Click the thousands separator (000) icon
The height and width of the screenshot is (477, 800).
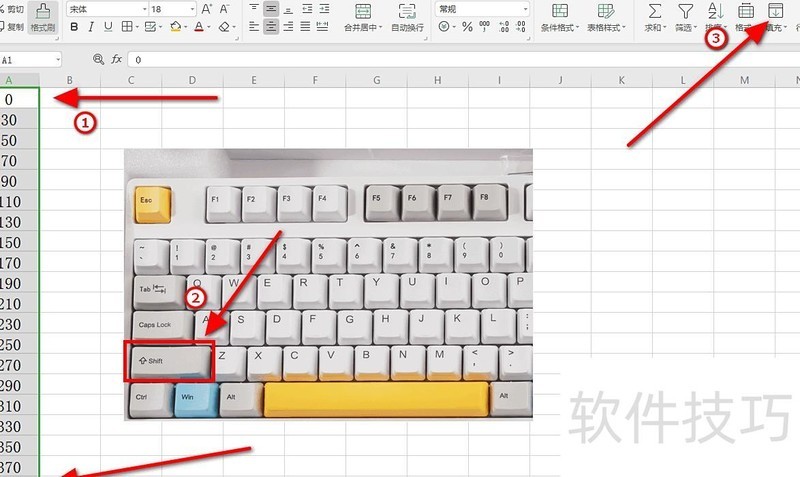[485, 27]
